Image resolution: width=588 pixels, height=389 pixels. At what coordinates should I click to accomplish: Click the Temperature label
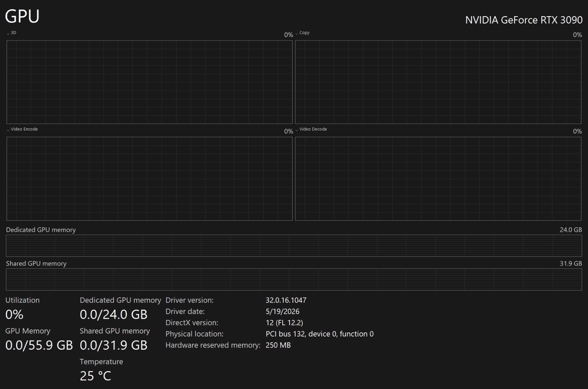[101, 362]
